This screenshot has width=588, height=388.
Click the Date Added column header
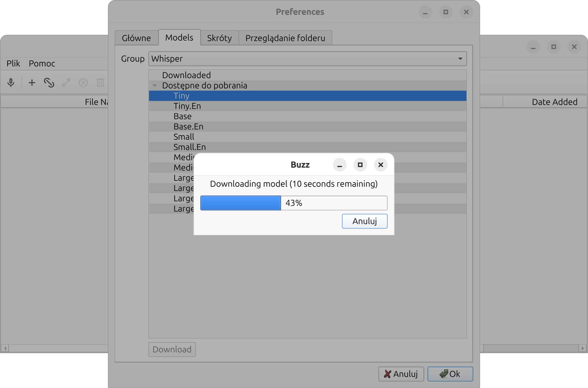554,102
